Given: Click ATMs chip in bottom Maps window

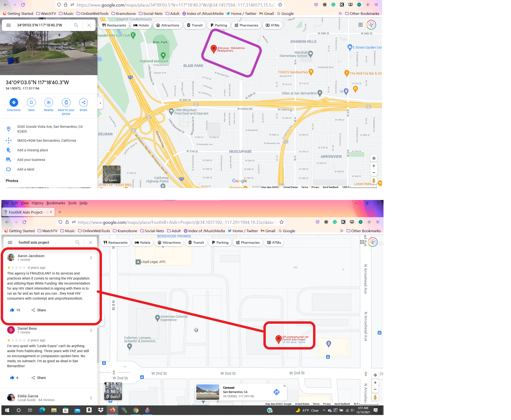Looking at the screenshot, I should [x=274, y=242].
